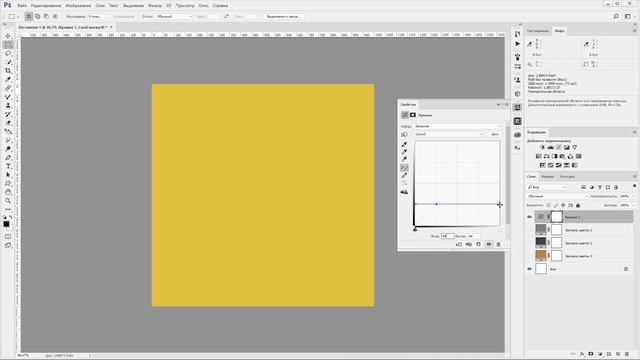Viewport: 640px width, 360px height.
Task: Select the Hand tool
Action: coord(8,192)
